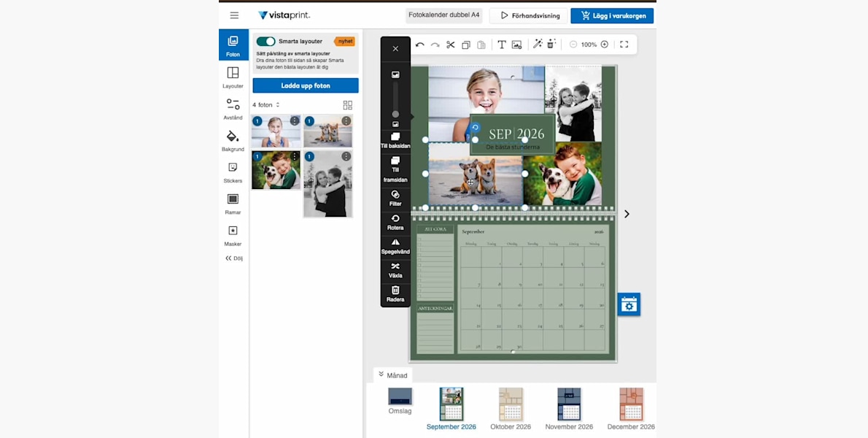Open the Bakgrund paint bucket panel
The width and height of the screenshot is (868, 438).
tap(233, 141)
